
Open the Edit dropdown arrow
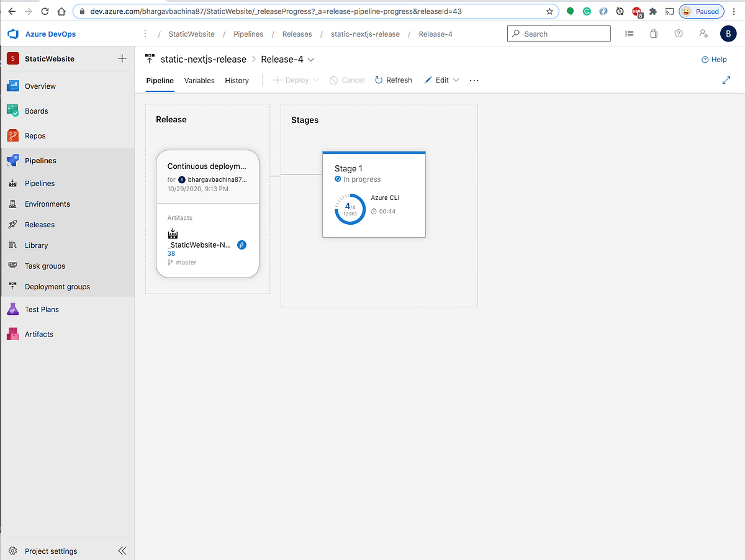point(456,80)
